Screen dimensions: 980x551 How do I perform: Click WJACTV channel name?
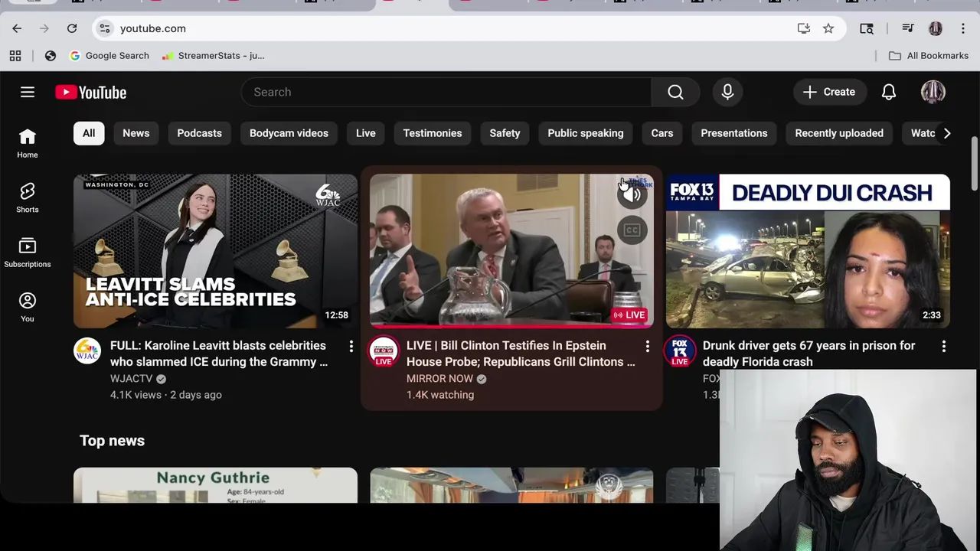132,379
